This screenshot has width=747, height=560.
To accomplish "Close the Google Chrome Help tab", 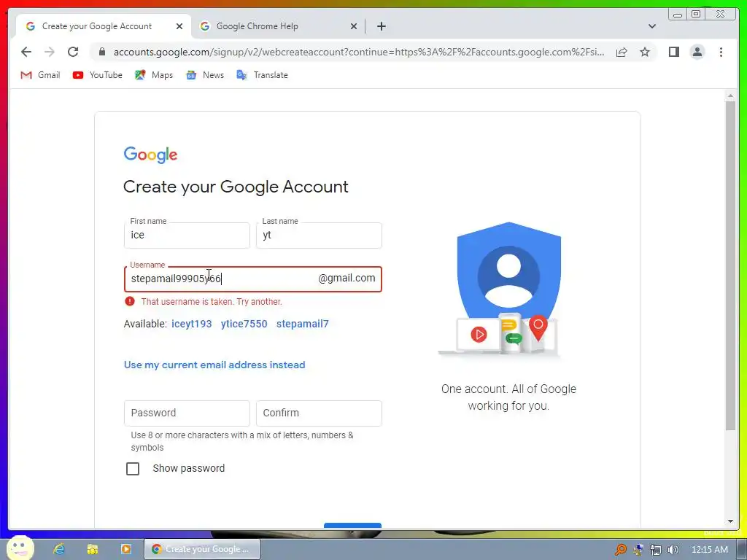I will [354, 26].
